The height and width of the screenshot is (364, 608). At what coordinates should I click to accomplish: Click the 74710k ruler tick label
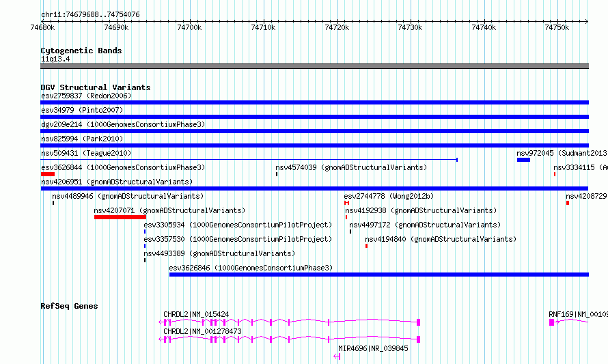click(263, 27)
